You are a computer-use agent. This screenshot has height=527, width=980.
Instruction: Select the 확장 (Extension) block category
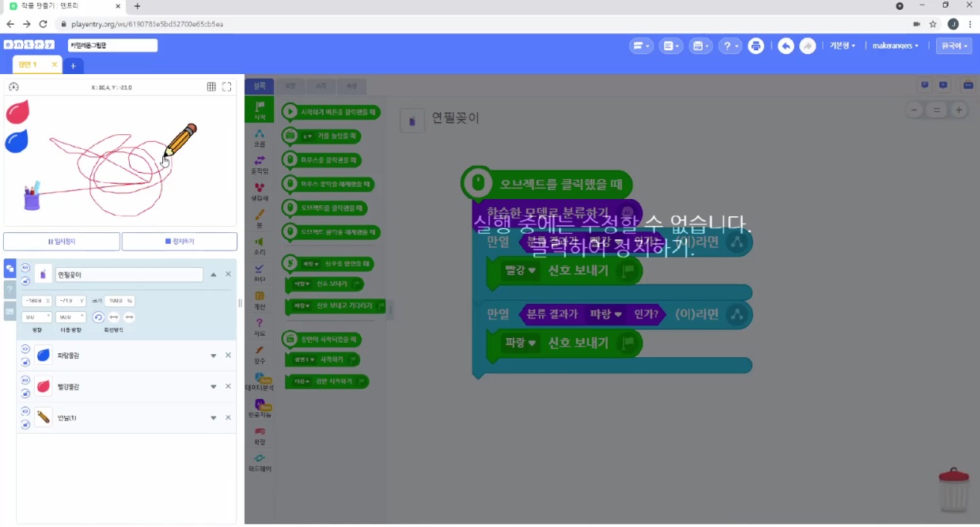click(259, 436)
